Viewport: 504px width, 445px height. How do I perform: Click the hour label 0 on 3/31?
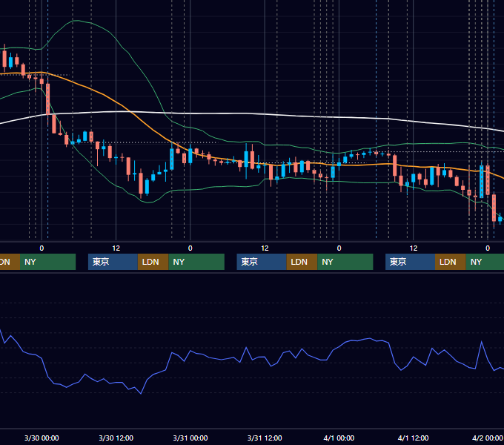pos(190,248)
